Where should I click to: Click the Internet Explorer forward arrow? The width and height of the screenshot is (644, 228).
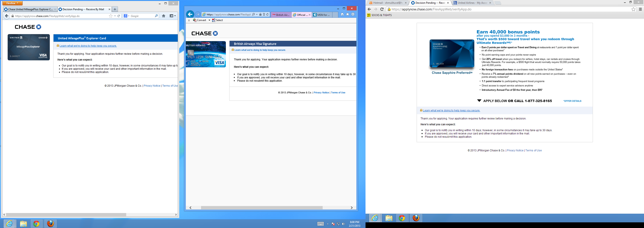click(198, 15)
